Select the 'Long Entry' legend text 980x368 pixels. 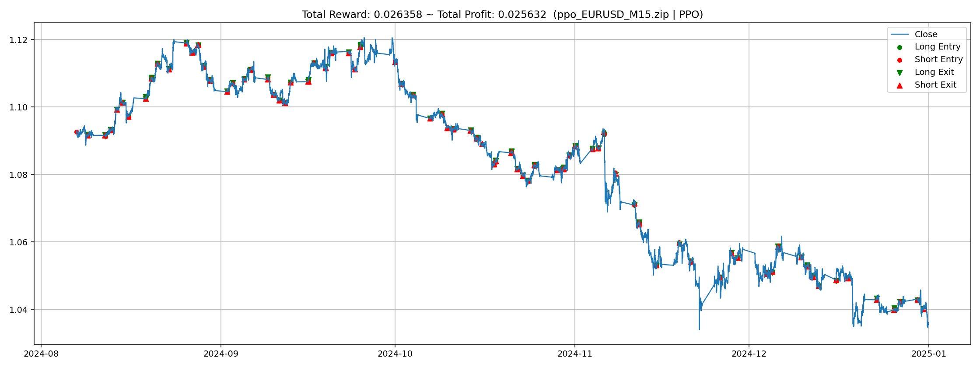(938, 47)
